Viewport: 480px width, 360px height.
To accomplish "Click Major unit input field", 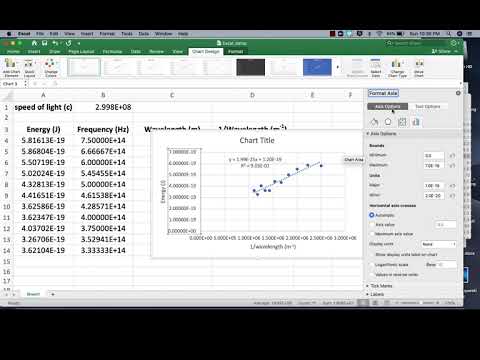I will 434,186.
